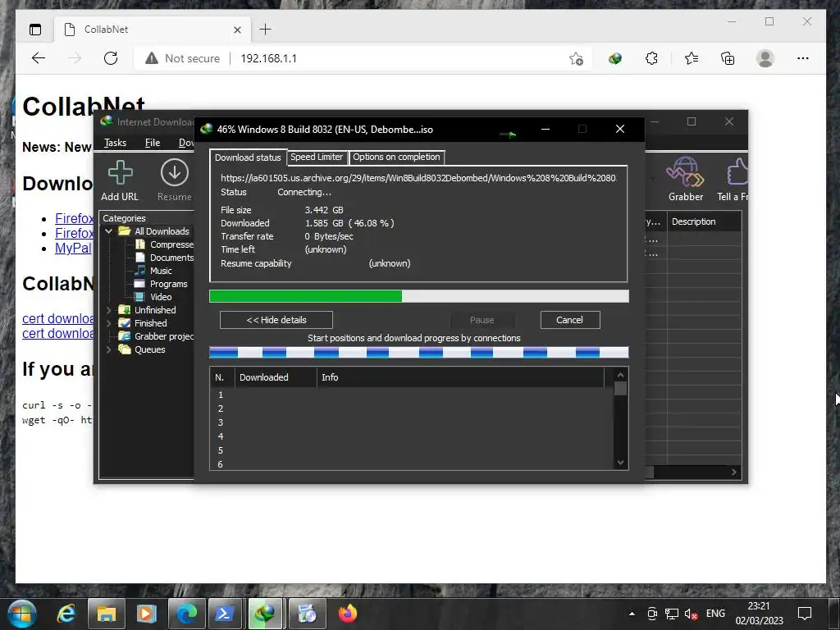Open the Edge tab actions menu icon
The width and height of the screenshot is (840, 630).
35,30
